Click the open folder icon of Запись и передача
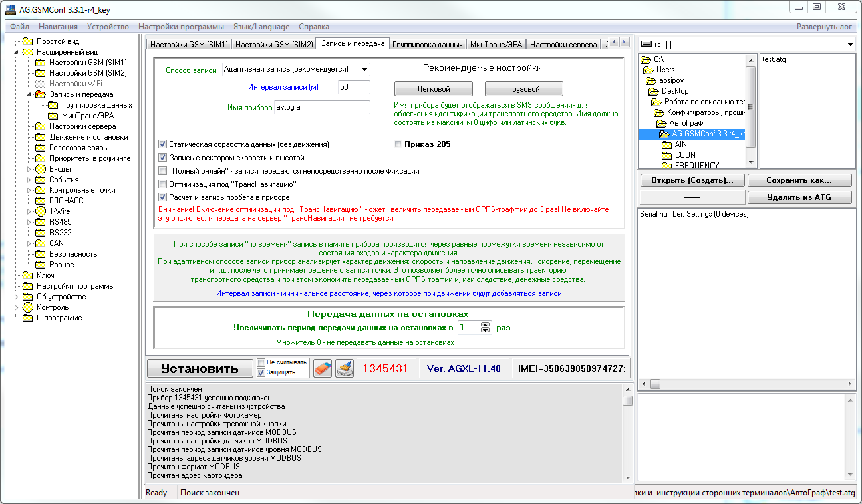 pyautogui.click(x=41, y=94)
